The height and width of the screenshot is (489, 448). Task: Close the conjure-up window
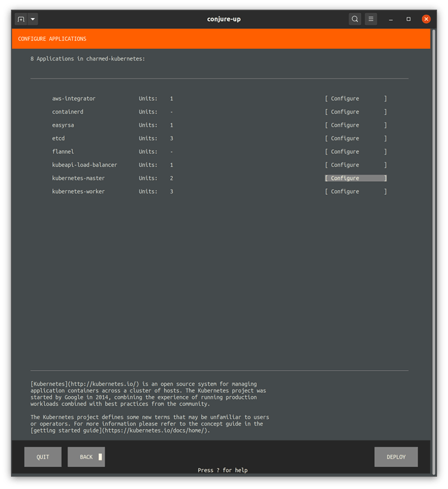coord(426,19)
